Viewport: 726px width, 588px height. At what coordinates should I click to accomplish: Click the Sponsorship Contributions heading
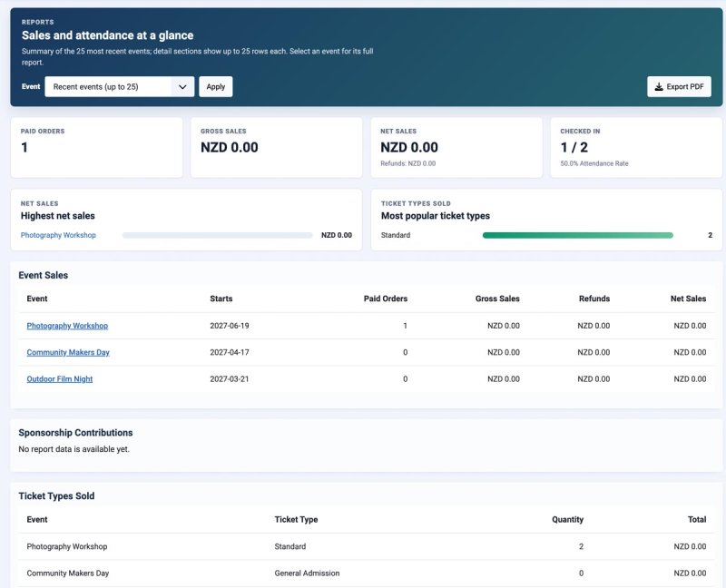pos(75,433)
